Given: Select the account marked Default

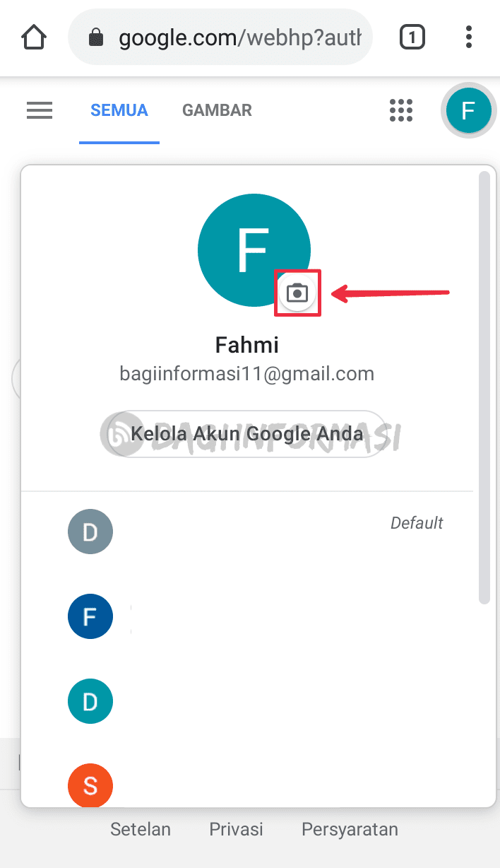Looking at the screenshot, I should click(x=90, y=532).
